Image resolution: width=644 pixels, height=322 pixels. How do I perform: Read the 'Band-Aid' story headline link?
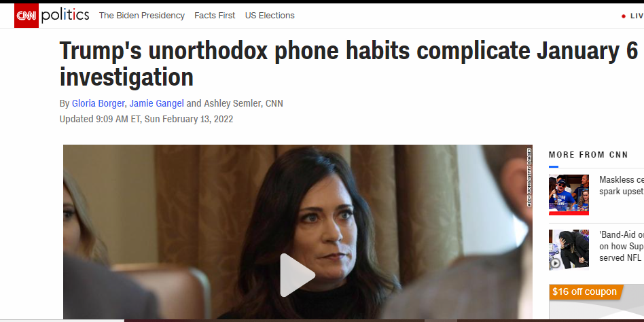pyautogui.click(x=622, y=246)
